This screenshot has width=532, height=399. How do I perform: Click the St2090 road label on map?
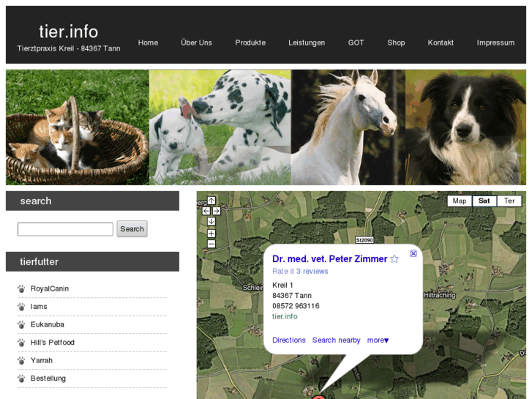pos(364,240)
